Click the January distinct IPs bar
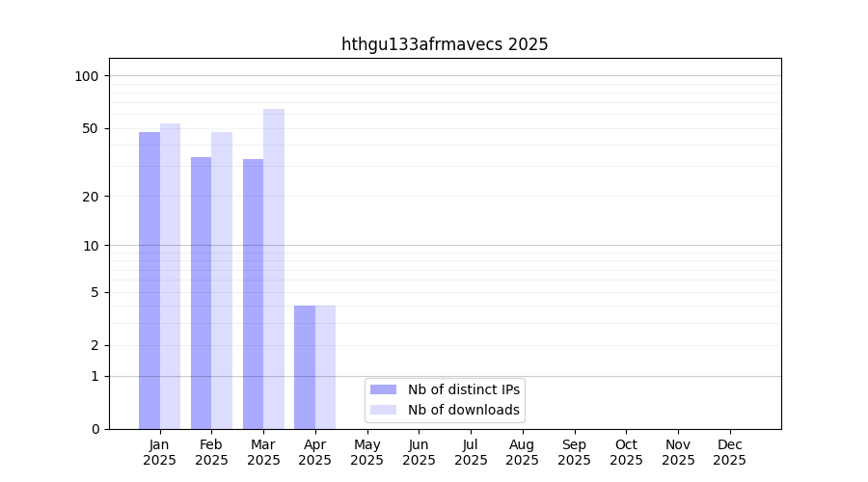Viewport: 868px width, 482px height. [x=149, y=280]
